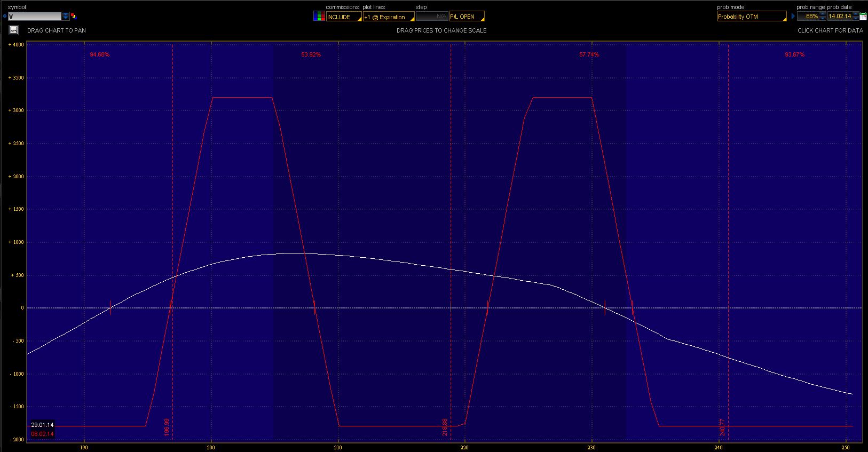Click the 196.99 price slice label
The width and height of the screenshot is (868, 452).
click(x=167, y=427)
